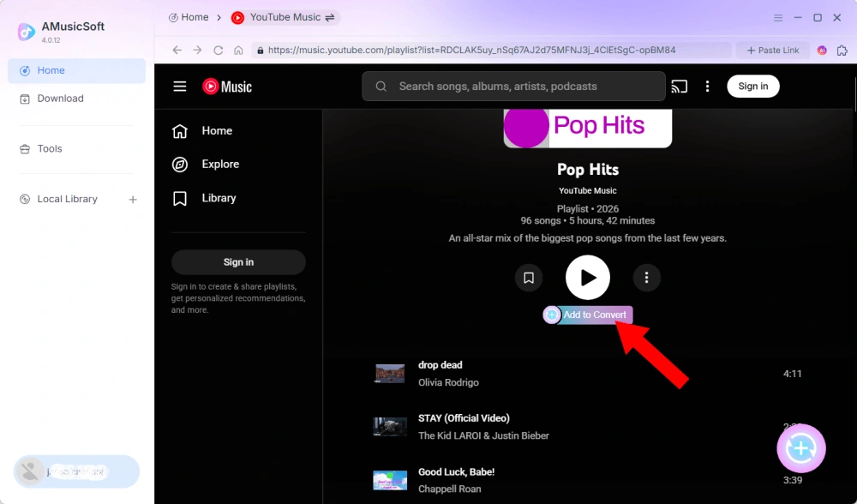Add to Local Library plus icon
Screen dimensions: 857x504
point(133,200)
